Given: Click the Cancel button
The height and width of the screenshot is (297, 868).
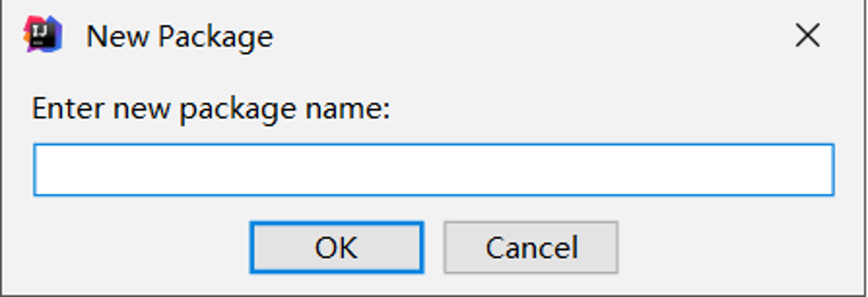Looking at the screenshot, I should click(x=531, y=248).
